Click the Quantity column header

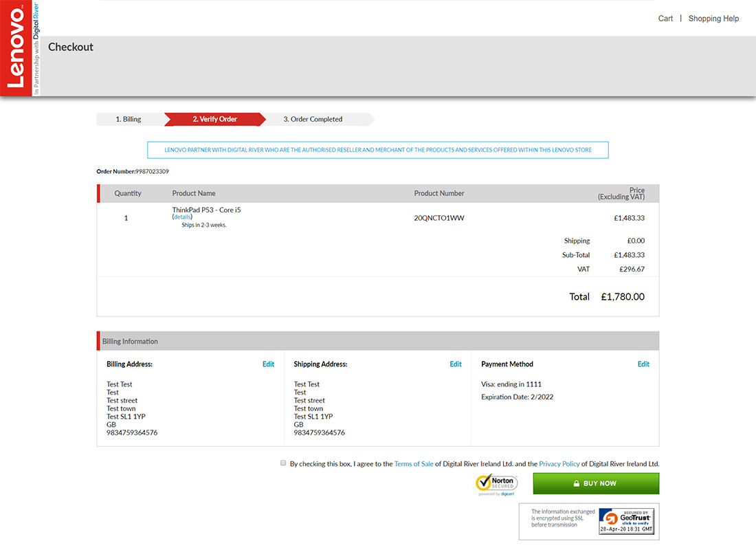point(128,193)
